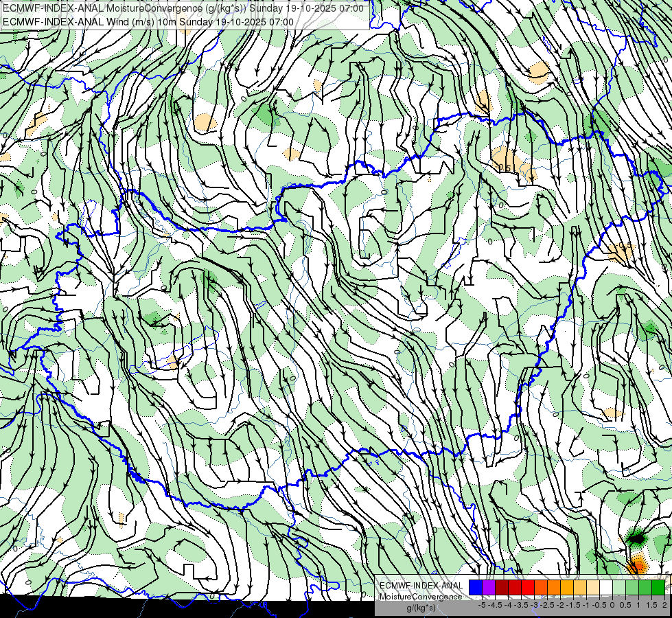Pick the red-orange -3 to -2.5 swatch

click(541, 588)
